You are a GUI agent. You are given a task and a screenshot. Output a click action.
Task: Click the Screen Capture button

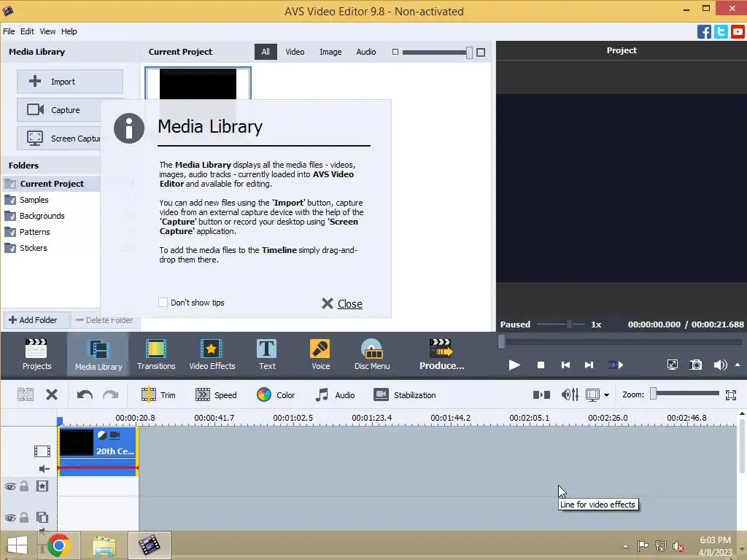coord(58,139)
